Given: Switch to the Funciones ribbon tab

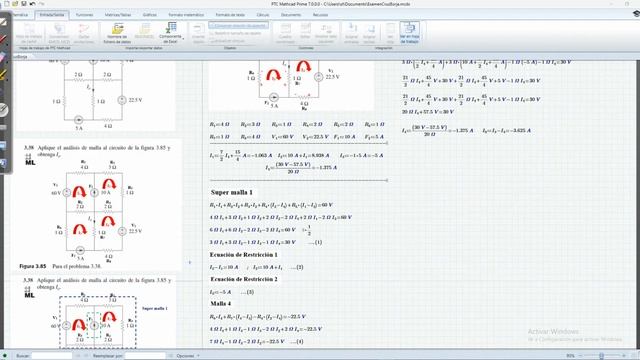Looking at the screenshot, I should click(84, 15).
